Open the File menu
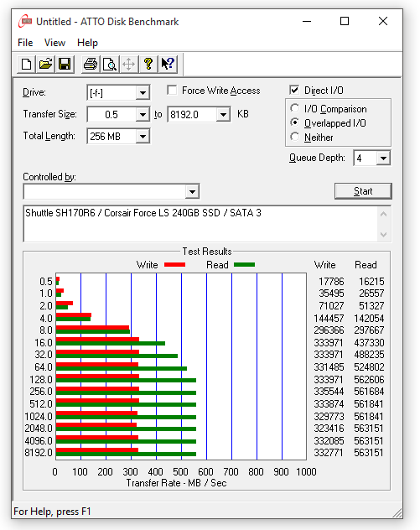The height and width of the screenshot is (530, 420). [25, 43]
